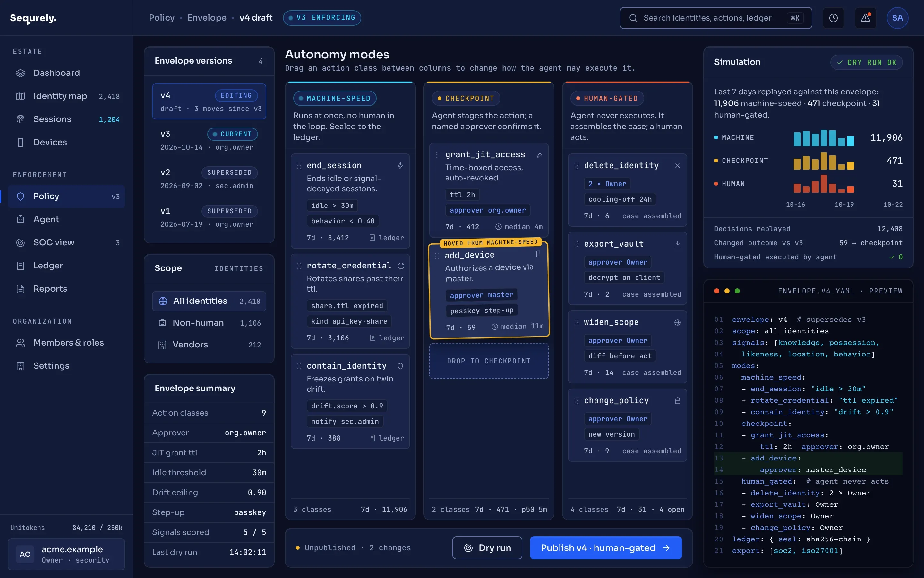Focus the search identities input field
This screenshot has width=924, height=578.
coord(715,18)
